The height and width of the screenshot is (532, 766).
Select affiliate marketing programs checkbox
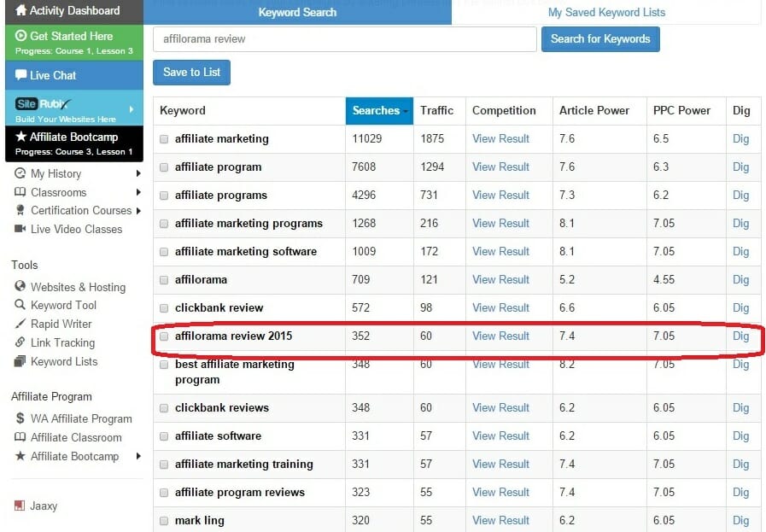[x=164, y=224]
